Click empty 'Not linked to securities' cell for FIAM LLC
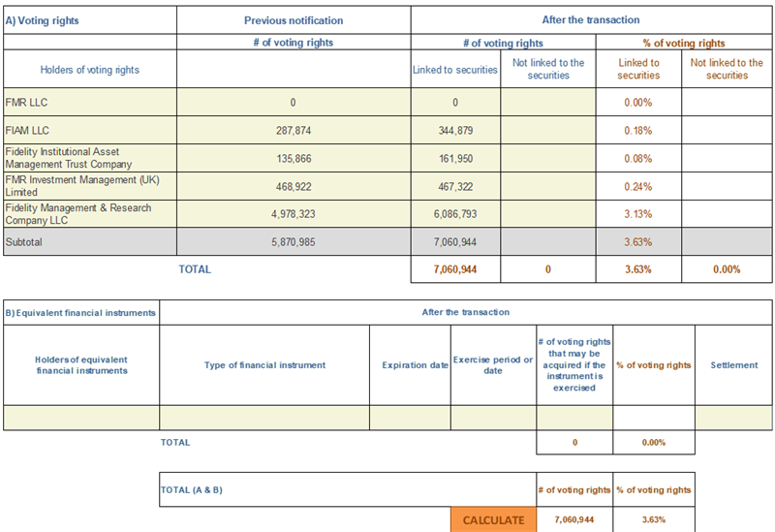 click(548, 131)
